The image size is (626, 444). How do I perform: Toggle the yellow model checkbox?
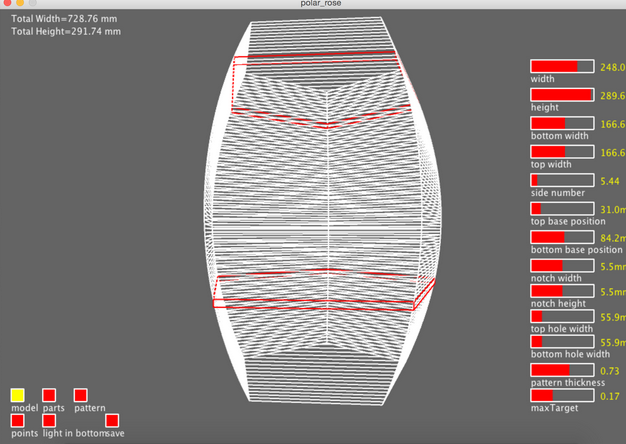[18, 395]
